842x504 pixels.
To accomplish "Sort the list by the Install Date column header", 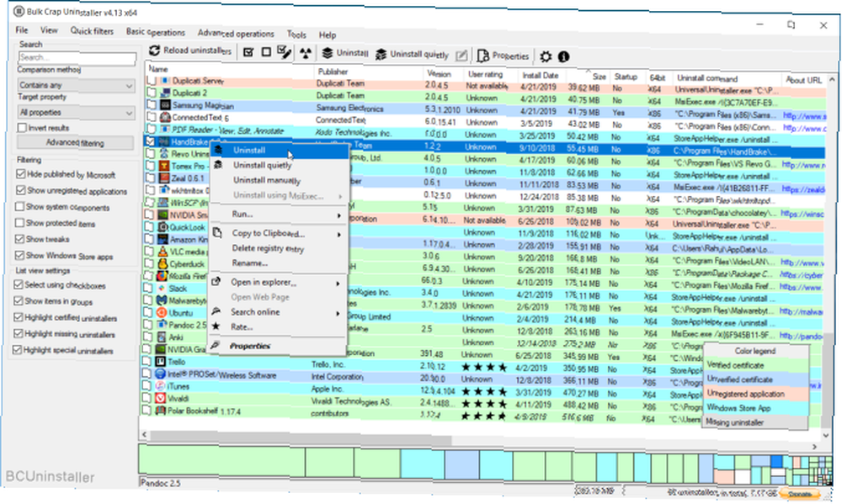I will [541, 76].
